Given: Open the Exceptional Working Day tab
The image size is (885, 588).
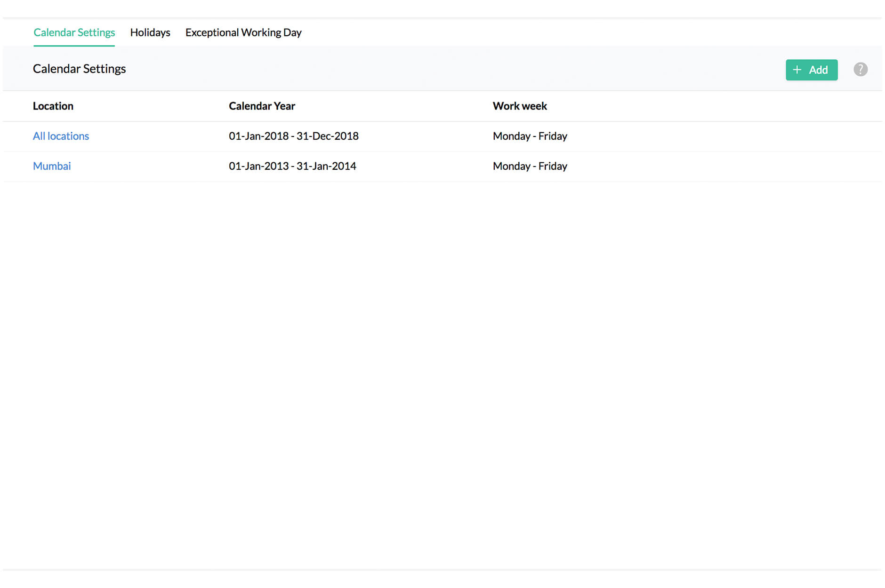Looking at the screenshot, I should click(243, 32).
